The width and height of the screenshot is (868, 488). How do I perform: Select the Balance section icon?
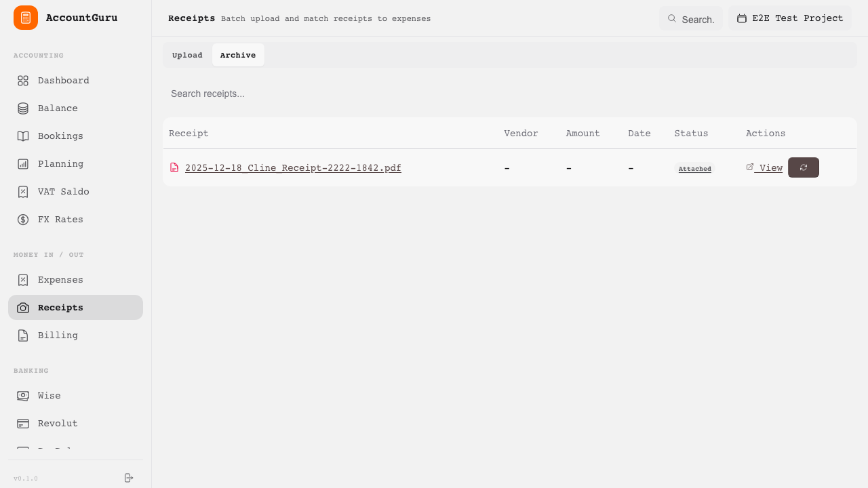[x=22, y=108]
